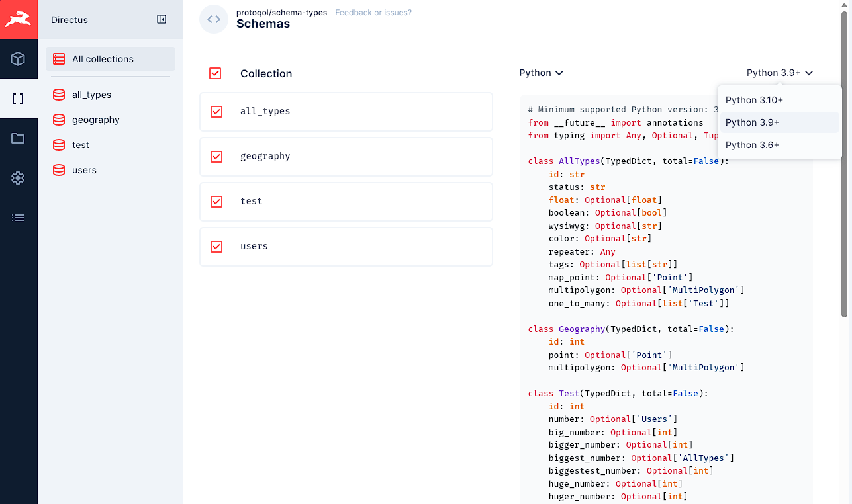Open the File Library folder icon
Viewport: 852px width, 504px height.
[x=19, y=138]
